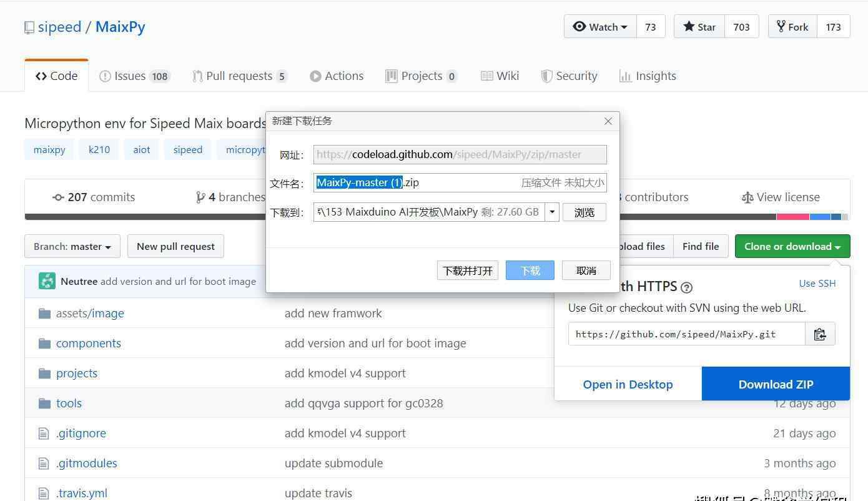Open the Security tab

tap(569, 76)
